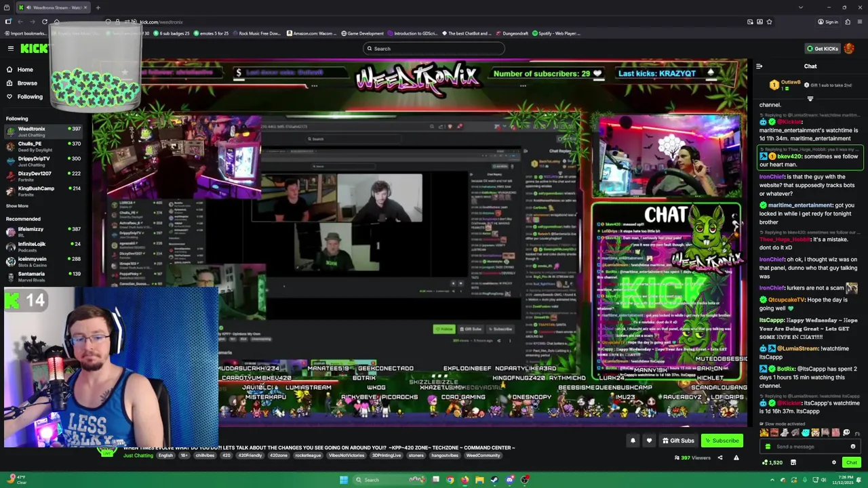
Task: Open Following in the sidebar
Action: (x=30, y=96)
